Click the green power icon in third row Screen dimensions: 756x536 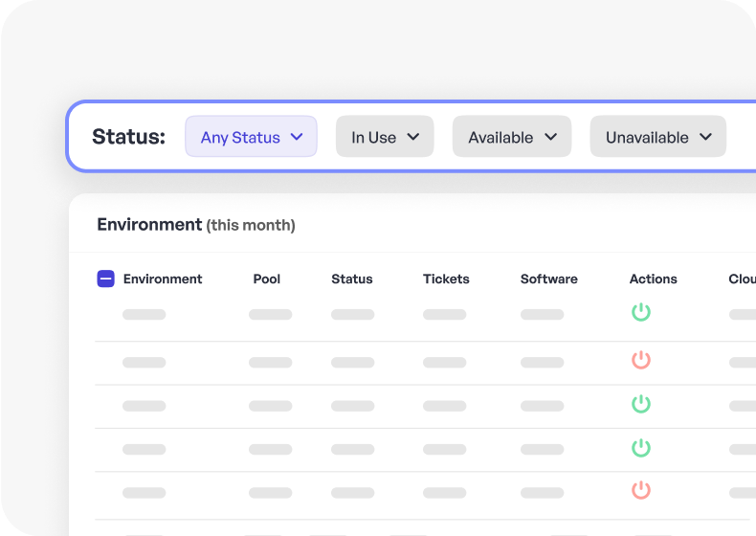pyautogui.click(x=641, y=404)
